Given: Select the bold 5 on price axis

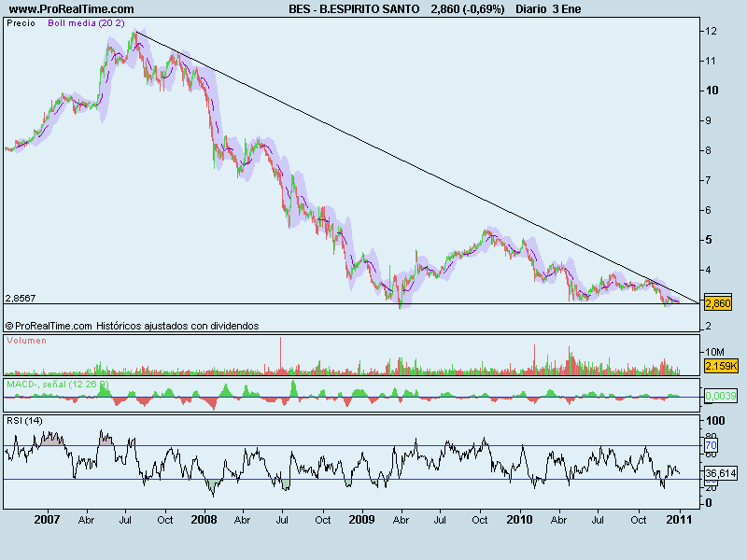Looking at the screenshot, I should 709,240.
